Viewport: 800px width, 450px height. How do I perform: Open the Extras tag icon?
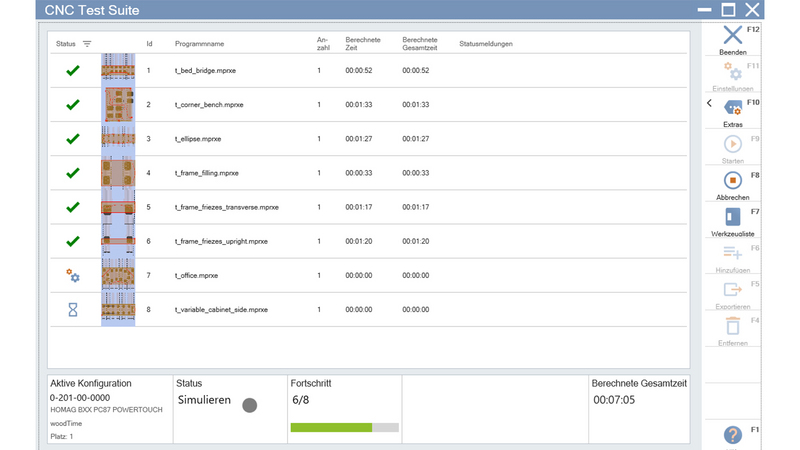(x=733, y=108)
